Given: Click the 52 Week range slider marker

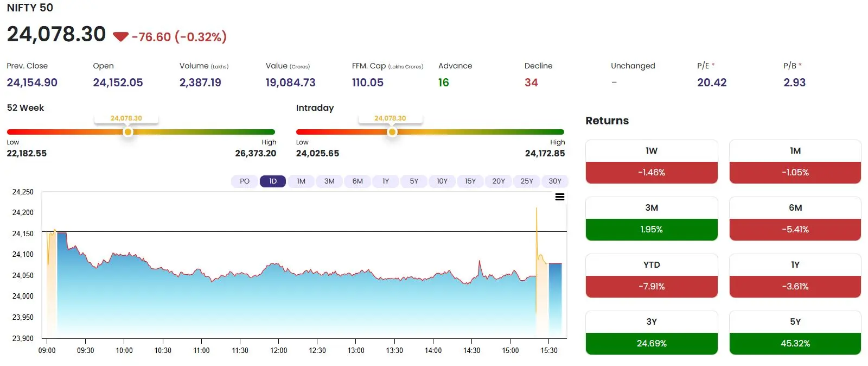Looking at the screenshot, I should (128, 132).
